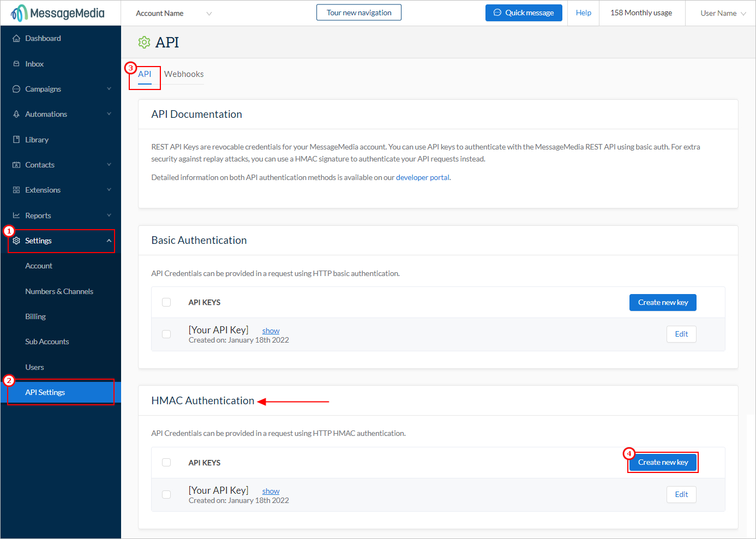This screenshot has height=539, width=756.
Task: Click the Basic Authentication heading
Action: pyautogui.click(x=199, y=240)
